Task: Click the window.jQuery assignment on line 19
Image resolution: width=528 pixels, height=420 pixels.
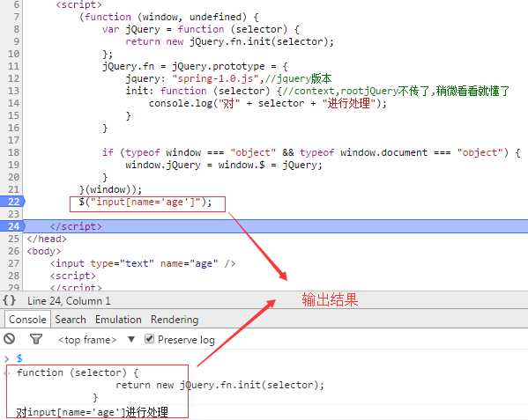Action: (224, 165)
